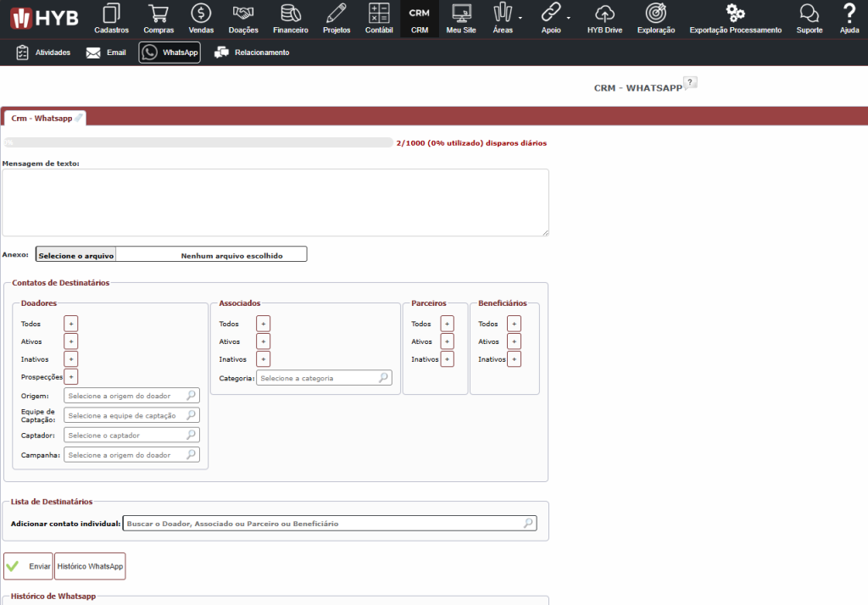Click the Enviar button
Image resolution: width=868 pixels, height=605 pixels.
28,566
